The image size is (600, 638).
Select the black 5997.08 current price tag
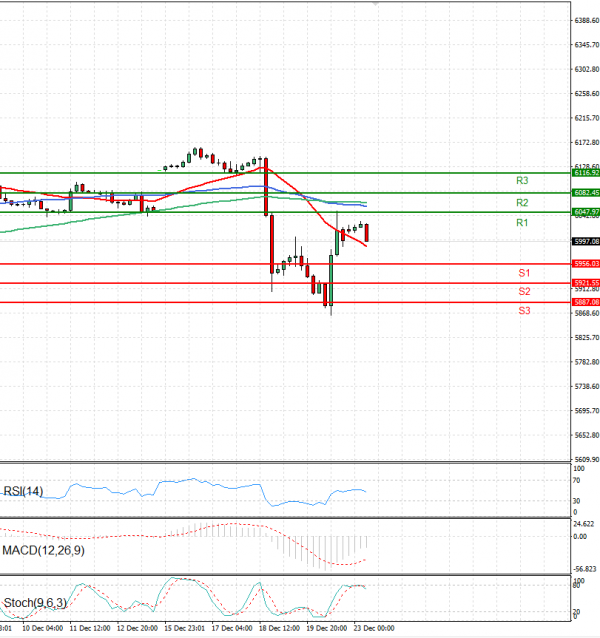[x=586, y=242]
